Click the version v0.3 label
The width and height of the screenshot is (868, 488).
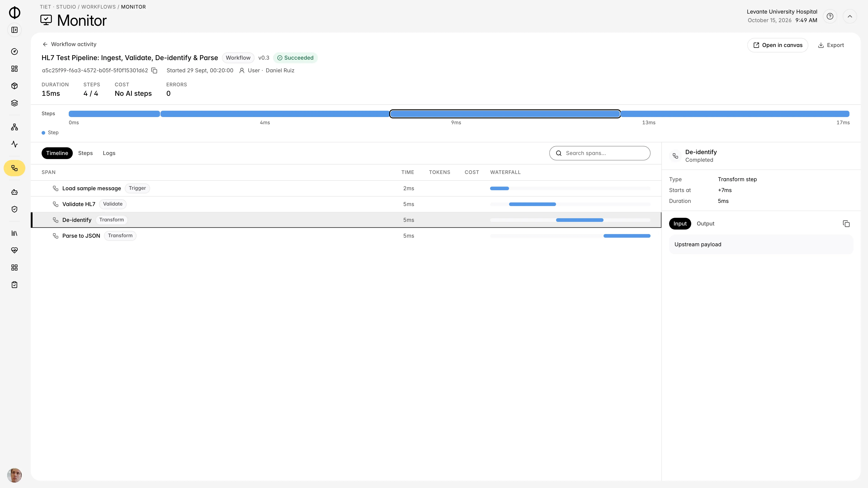(x=264, y=58)
